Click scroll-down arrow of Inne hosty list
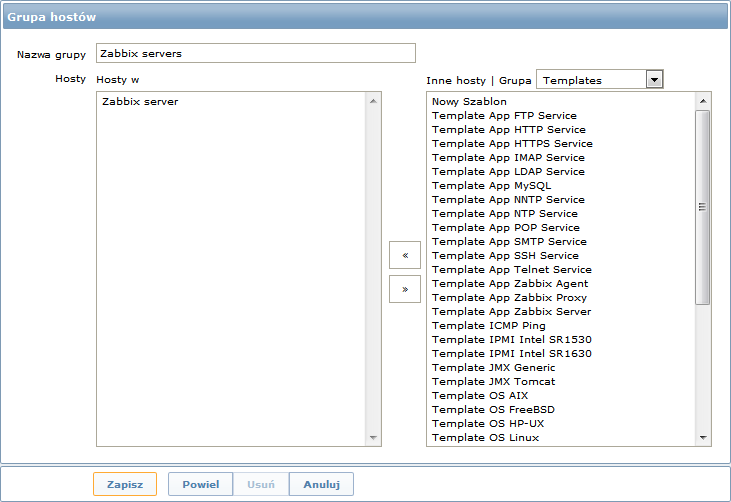The image size is (731, 502). 703,438
